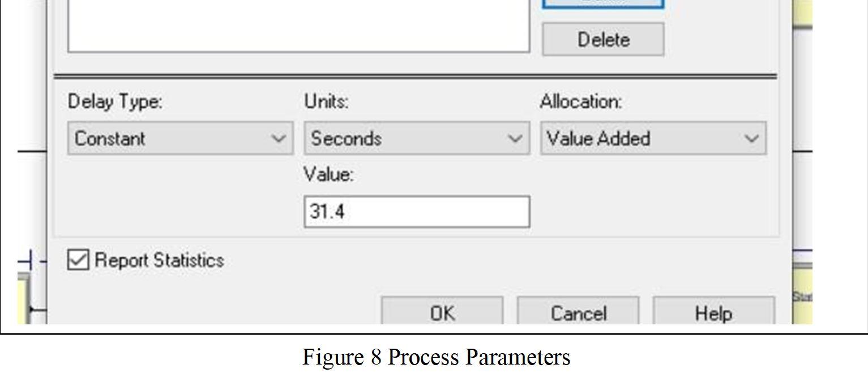Click the Units combo box chevron
The width and height of the screenshot is (868, 377).
515,138
